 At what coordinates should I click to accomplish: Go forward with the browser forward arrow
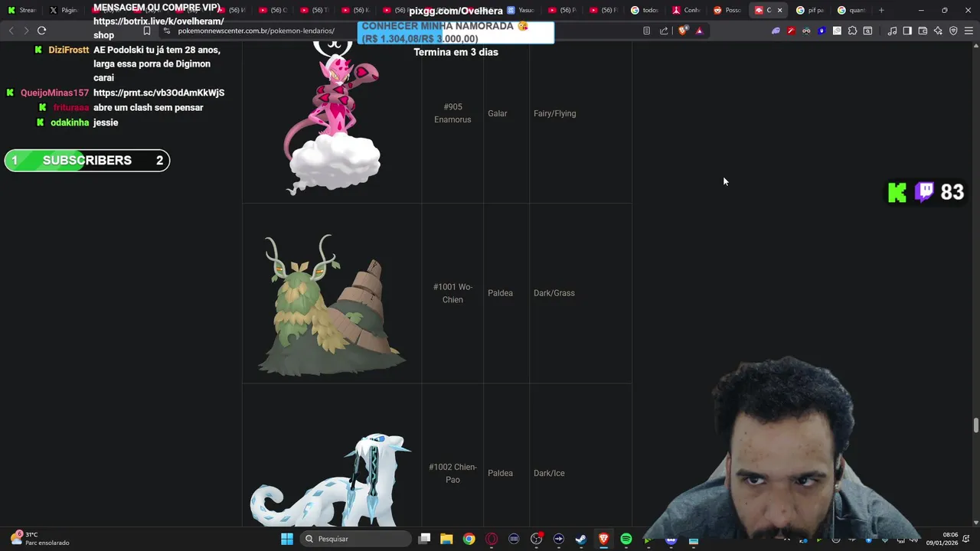tap(26, 31)
